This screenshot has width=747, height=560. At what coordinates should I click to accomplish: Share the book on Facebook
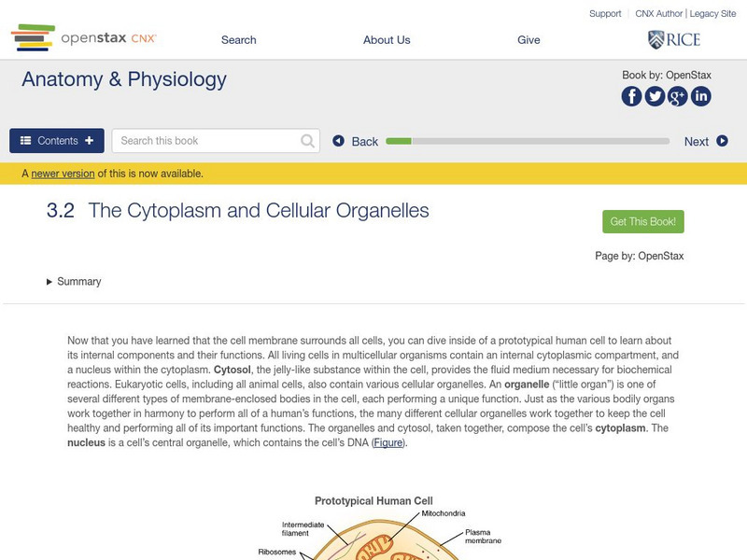coord(632,96)
